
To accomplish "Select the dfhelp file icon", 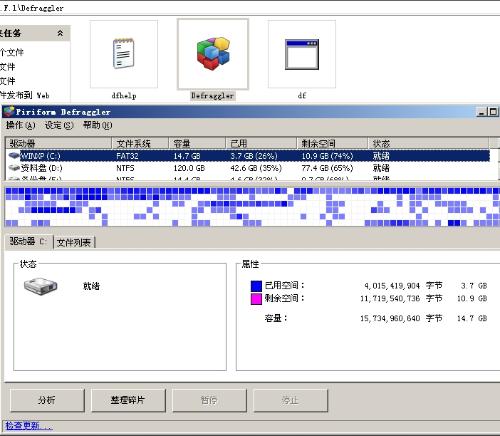I will 124,54.
